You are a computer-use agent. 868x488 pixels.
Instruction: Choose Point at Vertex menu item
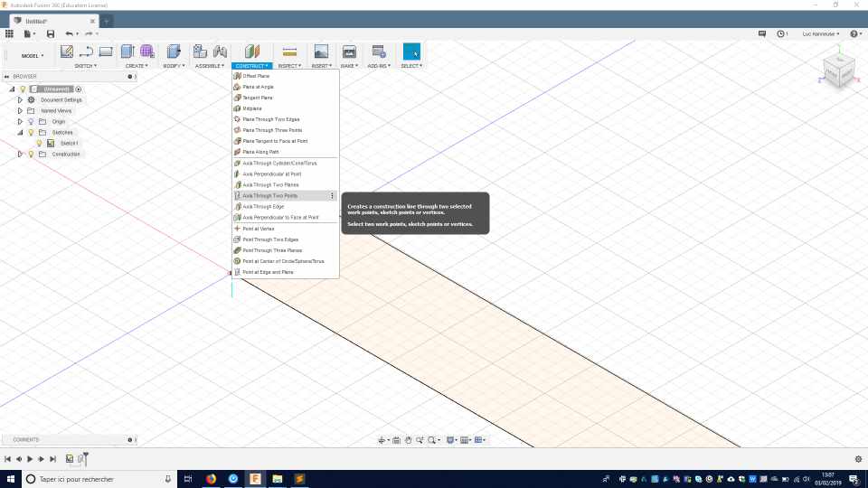tap(285, 229)
